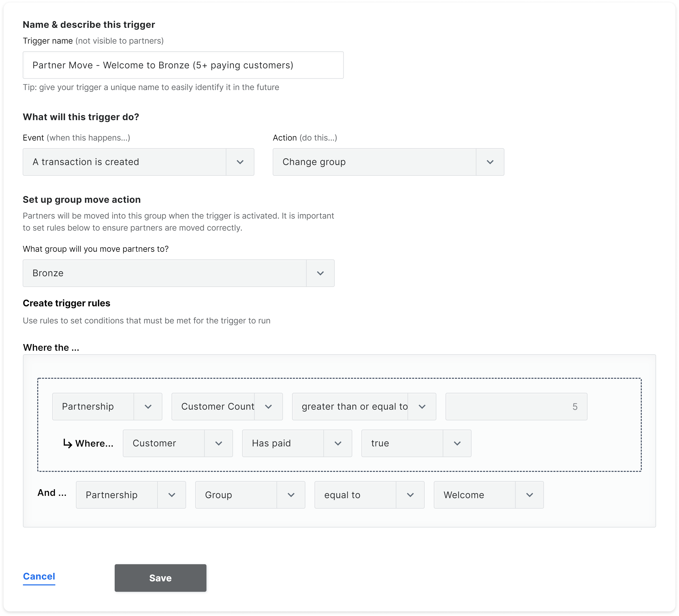Expand the first 'Partnership' rule dropdown

click(107, 406)
